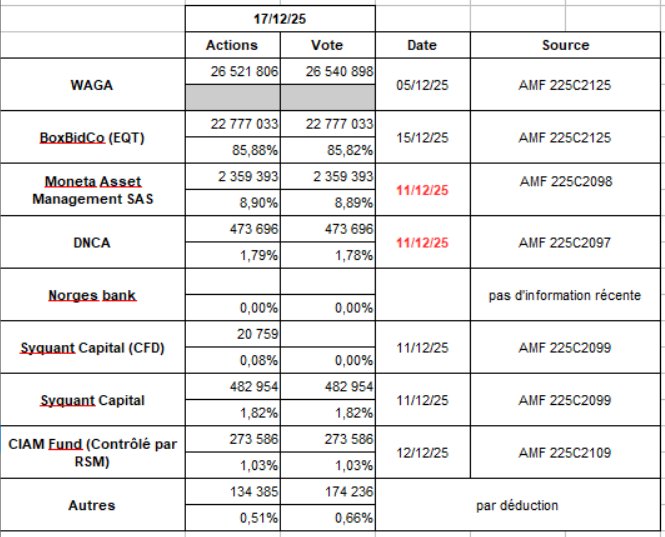
Task: Click the Actions column header
Action: point(231,45)
